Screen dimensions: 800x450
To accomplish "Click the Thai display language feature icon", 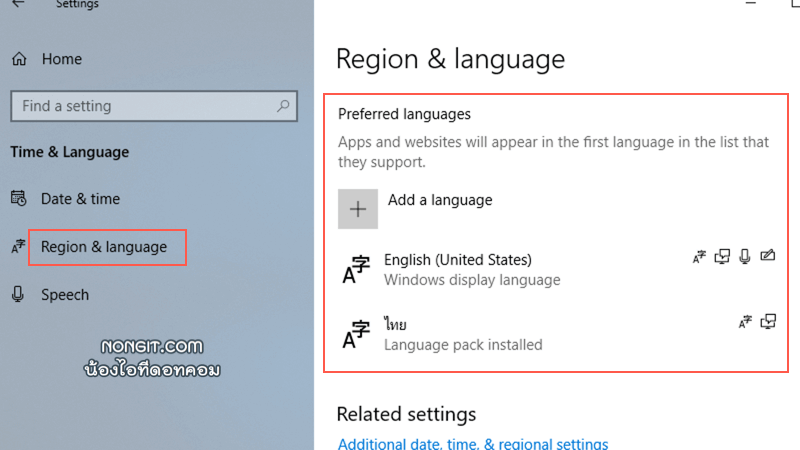I will (745, 321).
